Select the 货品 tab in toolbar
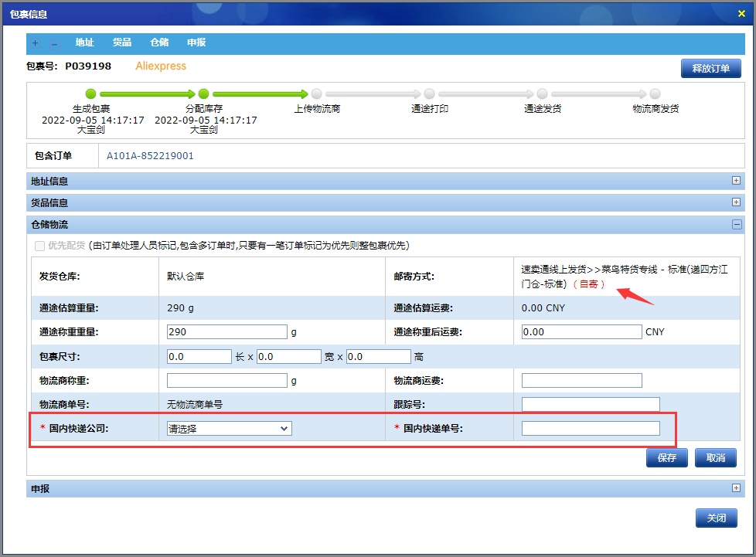This screenshot has width=756, height=557. coord(122,43)
